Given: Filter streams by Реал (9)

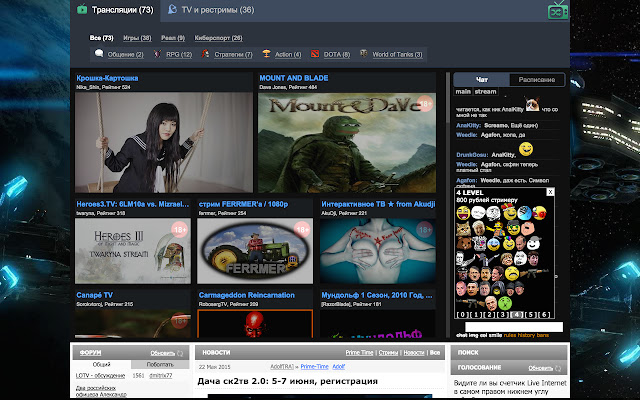Looking at the screenshot, I should pyautogui.click(x=173, y=38).
